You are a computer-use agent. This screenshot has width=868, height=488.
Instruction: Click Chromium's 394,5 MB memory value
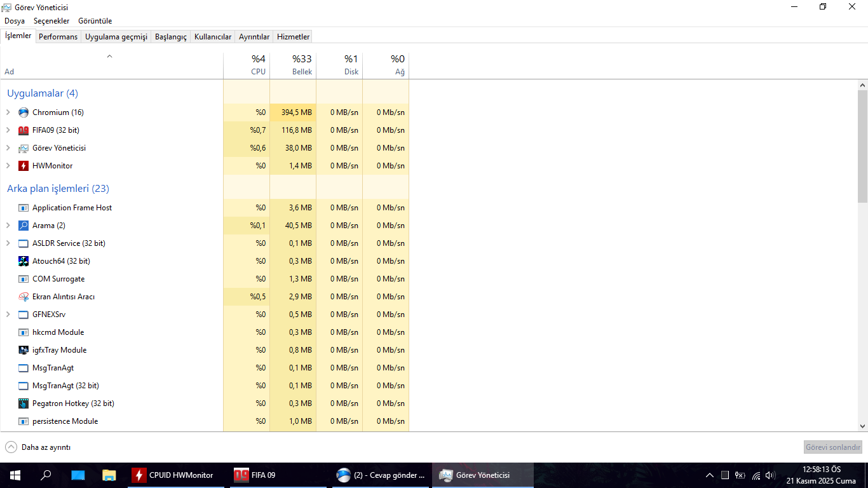[x=296, y=112]
